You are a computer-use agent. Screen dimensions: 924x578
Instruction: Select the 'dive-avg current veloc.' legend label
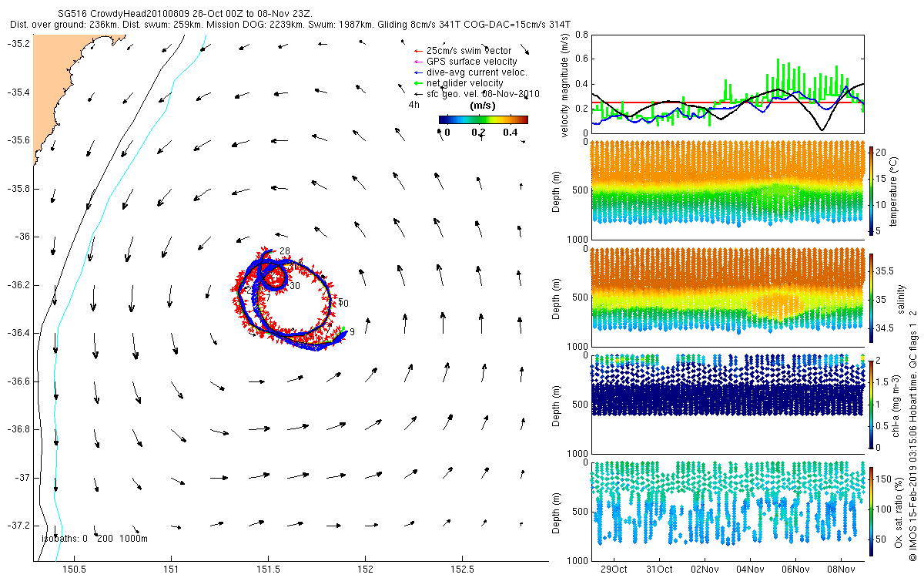pyautogui.click(x=477, y=72)
